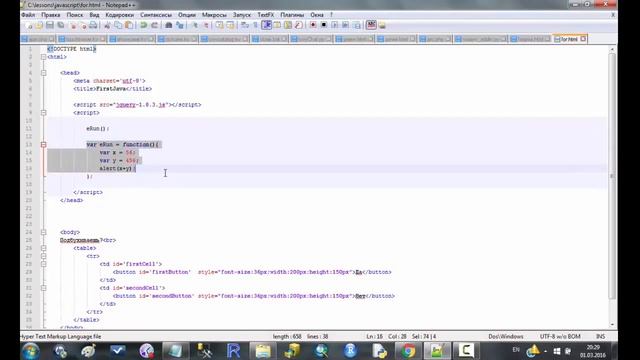Collapse the tr fold on line 27
Screen dimensions: 640x360
pyautogui.click(x=44, y=256)
